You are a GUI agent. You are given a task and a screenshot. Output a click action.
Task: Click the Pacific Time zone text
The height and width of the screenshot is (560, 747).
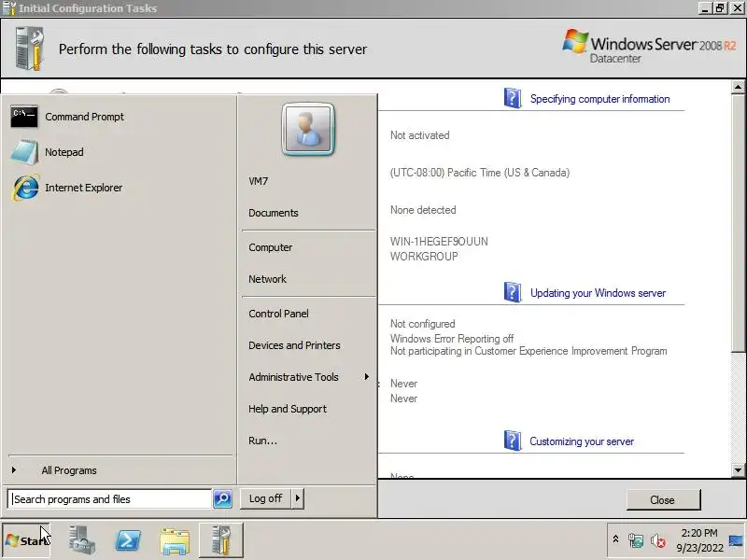pos(480,173)
